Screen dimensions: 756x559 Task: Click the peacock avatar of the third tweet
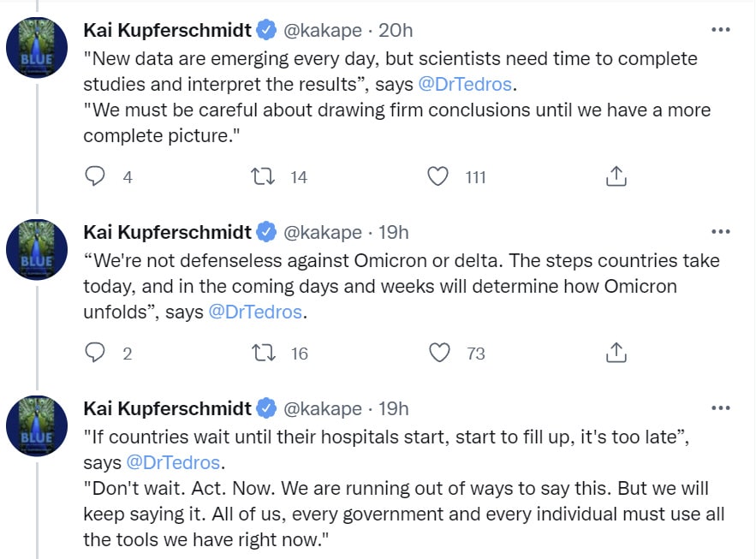(x=37, y=426)
